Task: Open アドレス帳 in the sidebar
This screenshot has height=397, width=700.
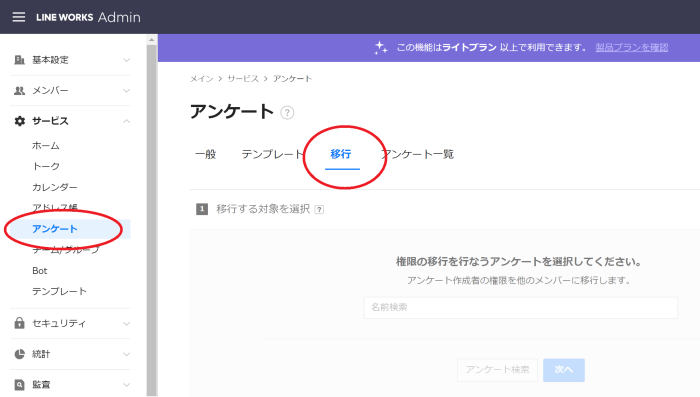Action: 54,208
